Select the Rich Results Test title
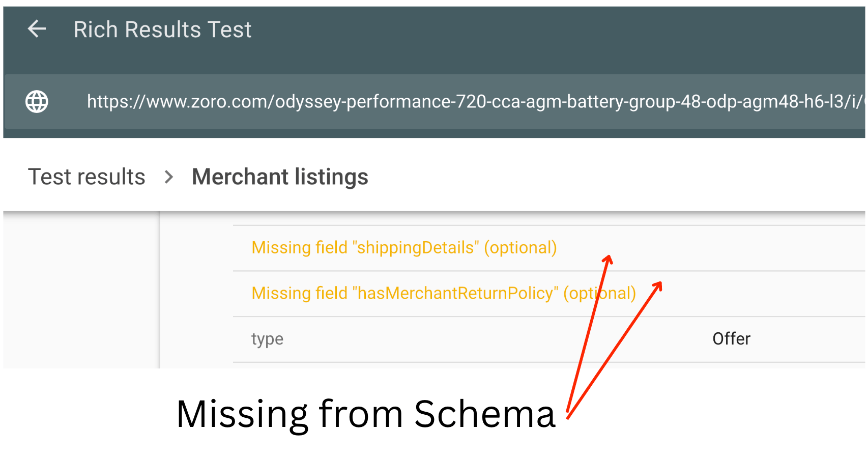The width and height of the screenshot is (868, 458). tap(162, 30)
